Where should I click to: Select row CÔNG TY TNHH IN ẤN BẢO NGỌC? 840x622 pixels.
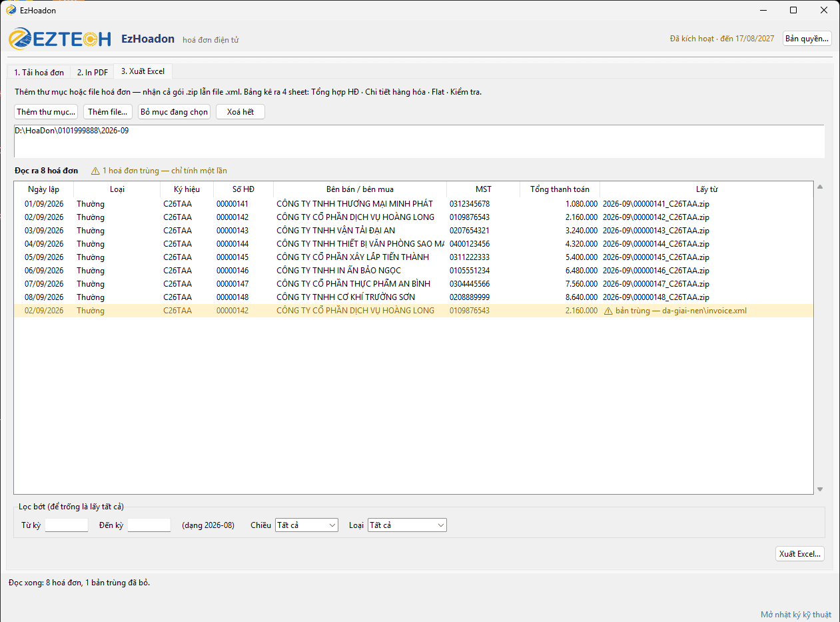click(x=414, y=271)
